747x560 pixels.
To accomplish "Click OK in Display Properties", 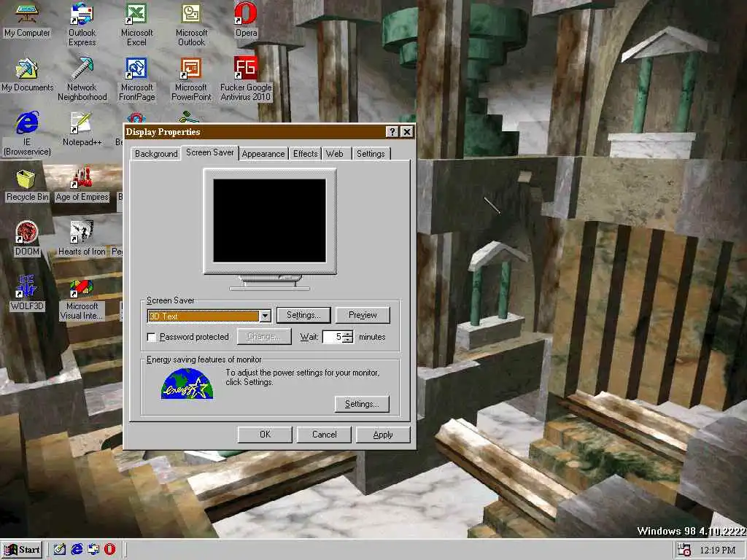I will click(x=265, y=435).
